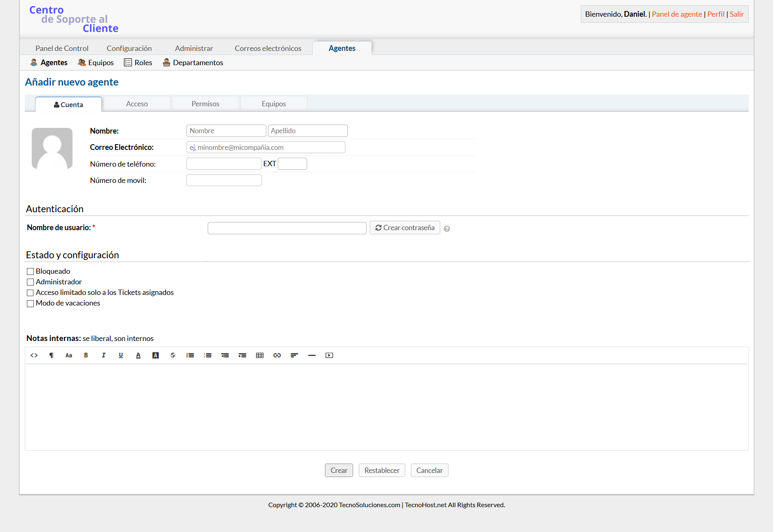Screen dimensions: 773x532
Task: Open the font size dropdown
Action: tap(69, 355)
